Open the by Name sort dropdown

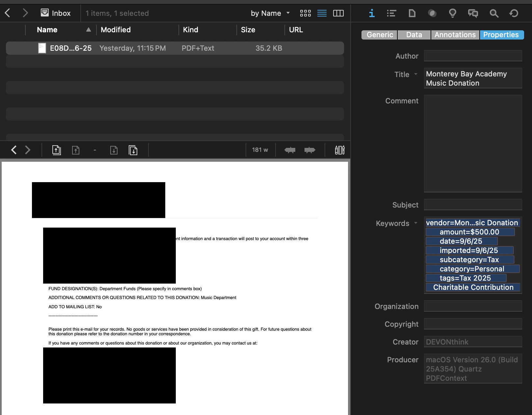click(270, 13)
